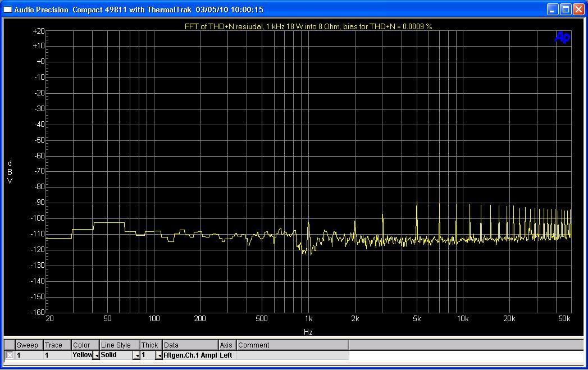Click the Thick column header
This screenshot has width=588, height=370.
151,345
